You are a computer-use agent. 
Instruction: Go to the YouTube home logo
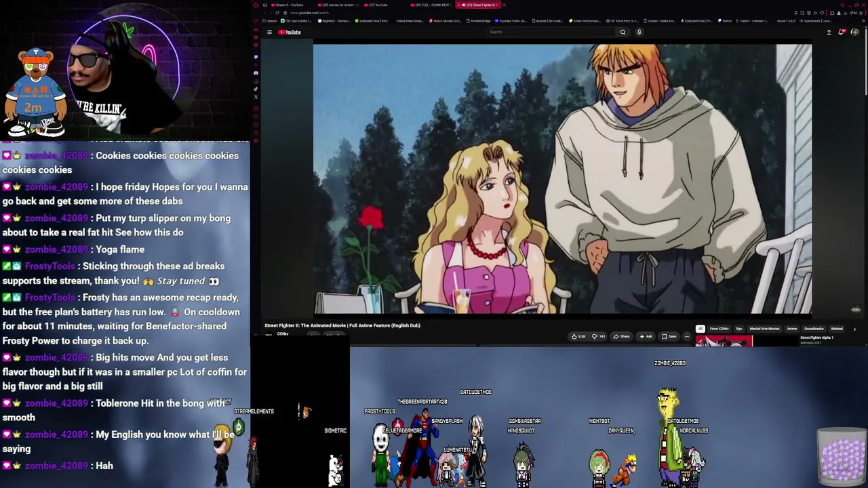pos(290,32)
